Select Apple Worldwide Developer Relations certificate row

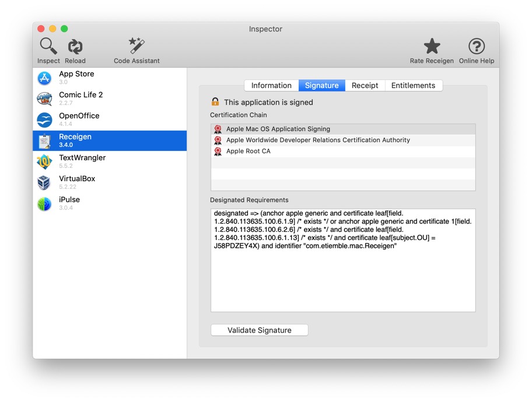click(x=318, y=140)
